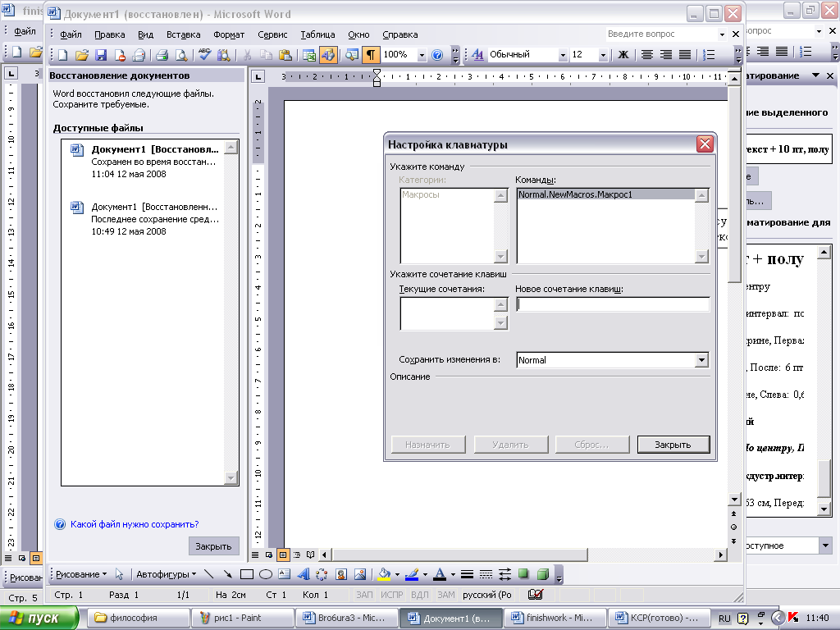The image size is (840, 630).
Task: Insert WordArt from the Drawing toolbar
Action: coord(304,574)
